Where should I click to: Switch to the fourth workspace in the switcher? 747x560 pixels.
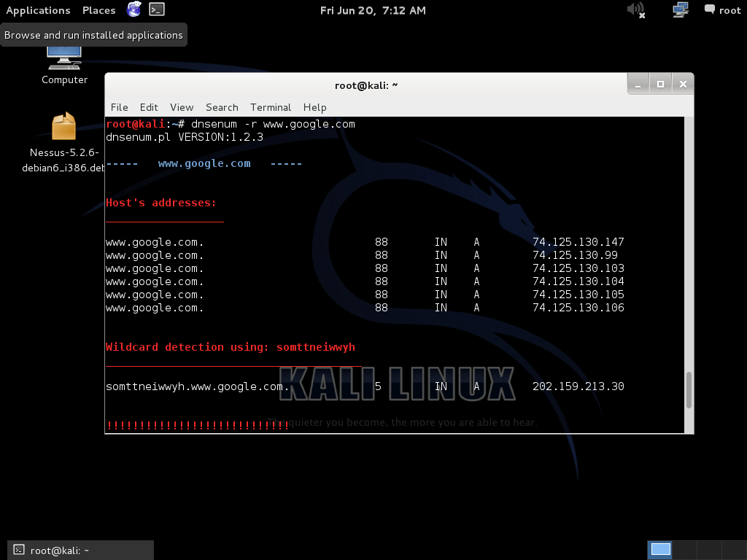[x=734, y=550]
